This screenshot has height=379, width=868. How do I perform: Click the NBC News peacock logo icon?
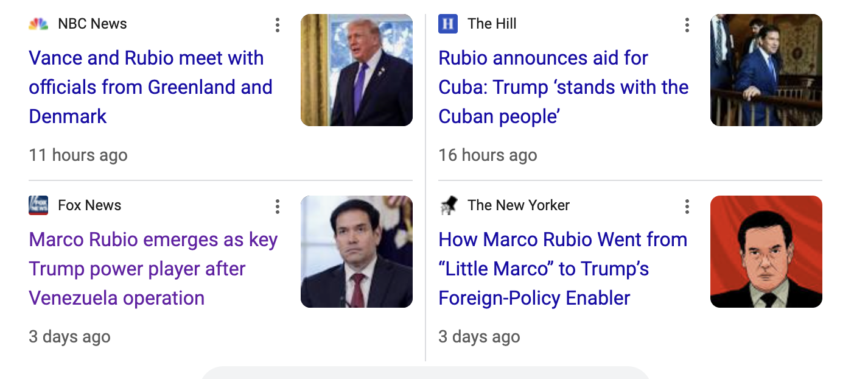[x=38, y=24]
